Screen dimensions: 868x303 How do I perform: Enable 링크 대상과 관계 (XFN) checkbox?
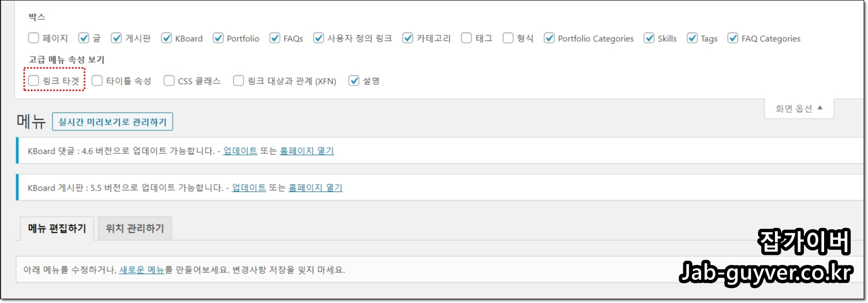(x=238, y=80)
